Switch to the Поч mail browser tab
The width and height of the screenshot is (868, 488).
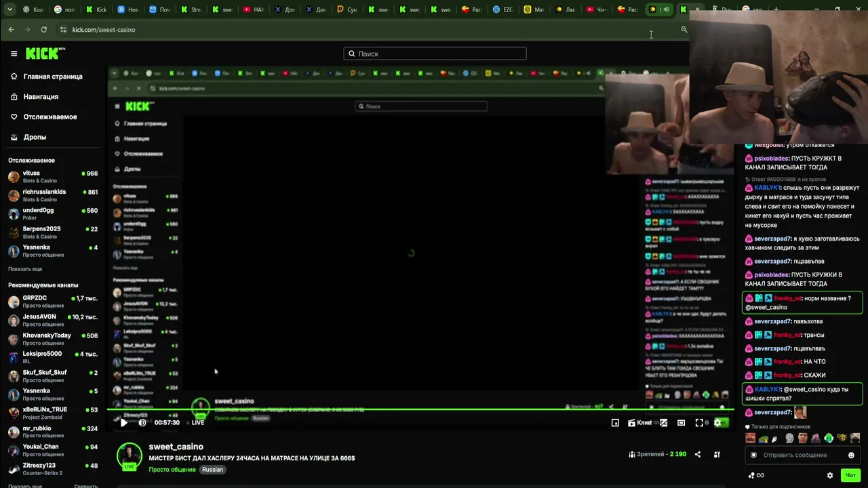tap(159, 9)
